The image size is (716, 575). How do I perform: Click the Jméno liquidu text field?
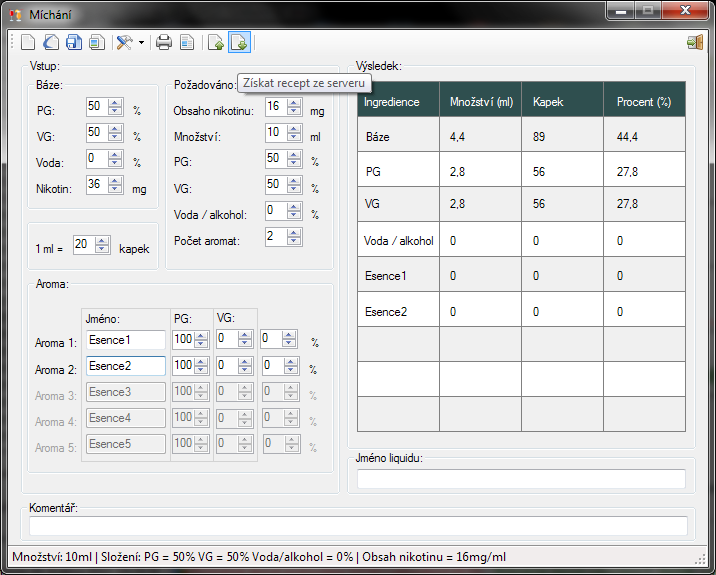(521, 479)
